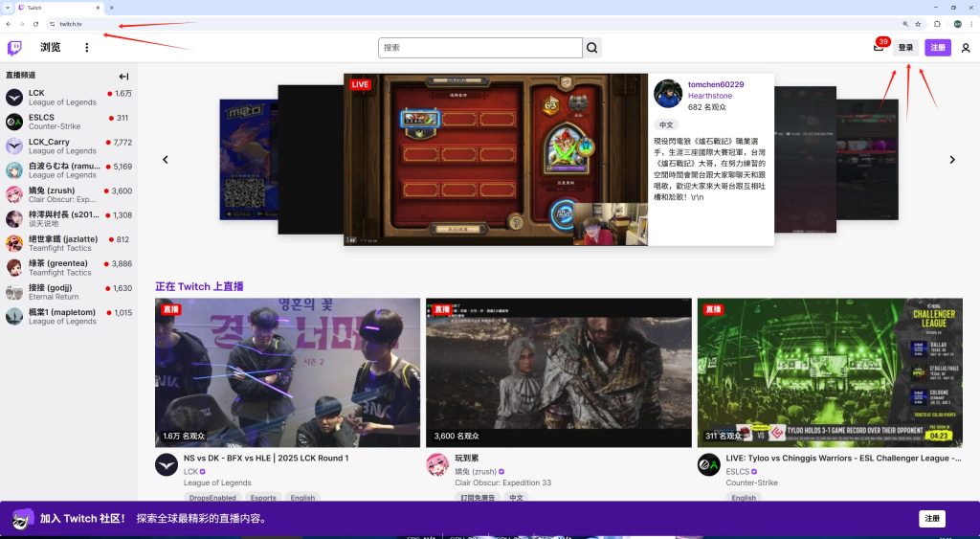This screenshot has height=539, width=980.
Task: Click the magnifier search button
Action: click(591, 48)
